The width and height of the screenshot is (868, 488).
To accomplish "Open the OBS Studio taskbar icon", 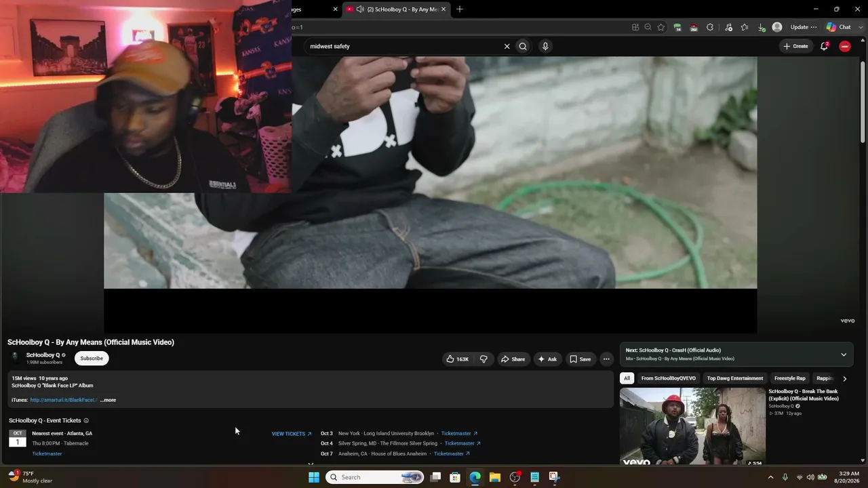I will click(x=515, y=477).
